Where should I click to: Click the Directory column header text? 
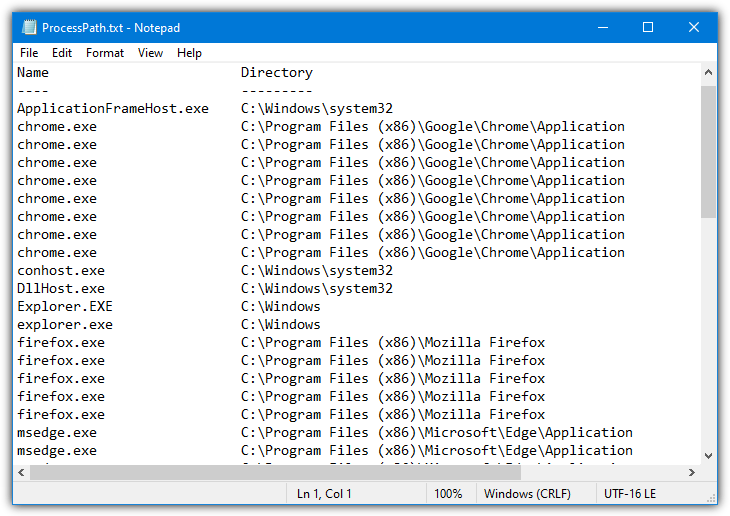click(277, 73)
